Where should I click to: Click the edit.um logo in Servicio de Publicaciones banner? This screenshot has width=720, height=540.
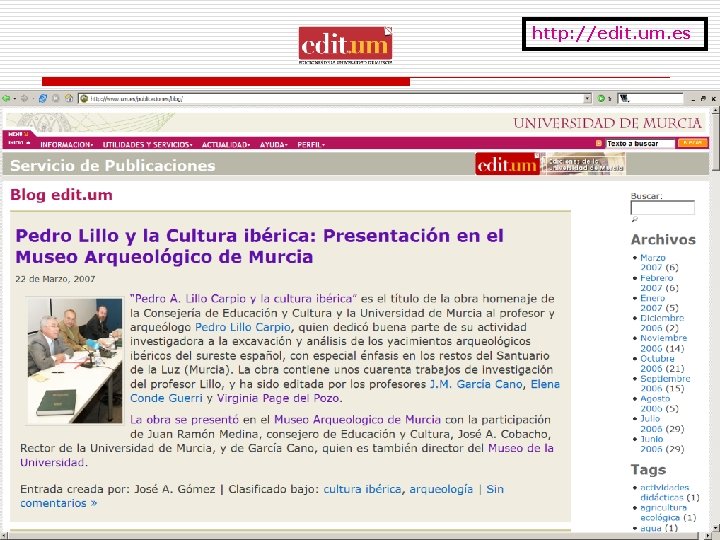pos(507,164)
